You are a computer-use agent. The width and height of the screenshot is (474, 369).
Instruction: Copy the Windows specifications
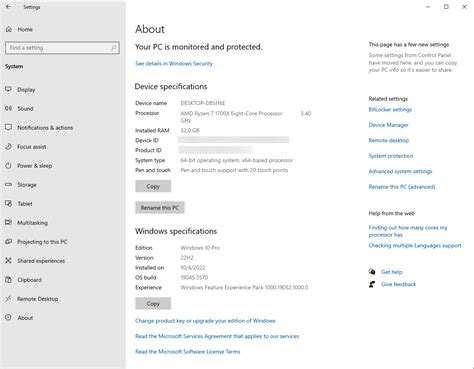pyautogui.click(x=153, y=304)
